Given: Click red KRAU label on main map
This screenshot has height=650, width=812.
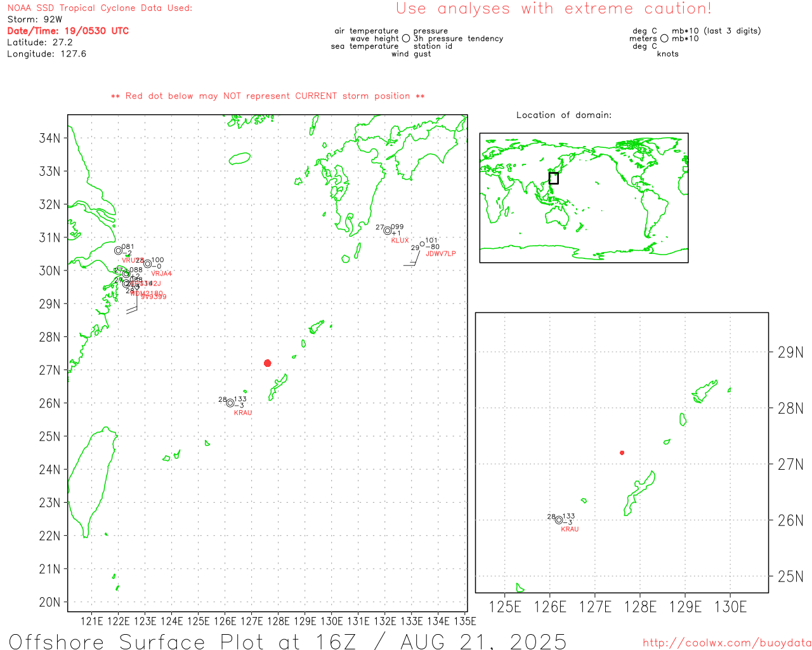Looking at the screenshot, I should [243, 413].
